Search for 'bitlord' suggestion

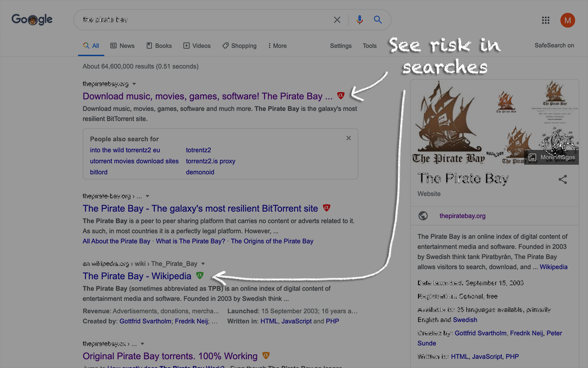pyautogui.click(x=99, y=172)
